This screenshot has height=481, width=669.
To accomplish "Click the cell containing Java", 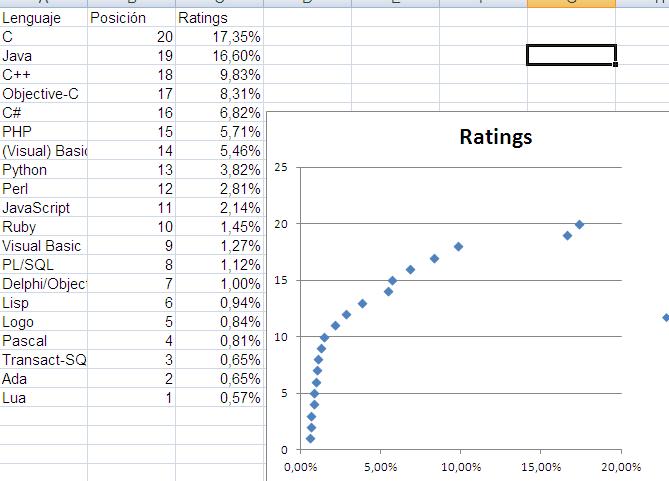I will [44, 55].
